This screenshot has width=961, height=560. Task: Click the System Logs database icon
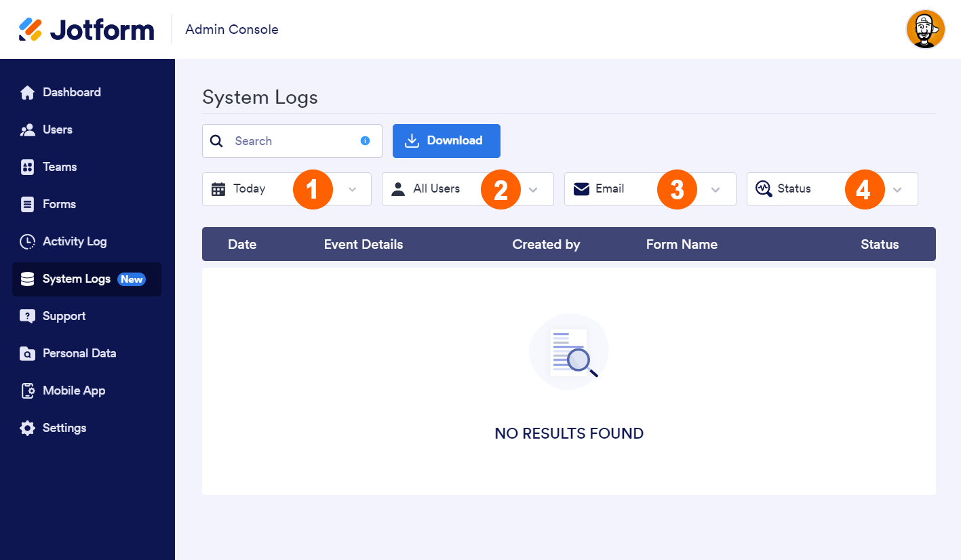coord(27,279)
